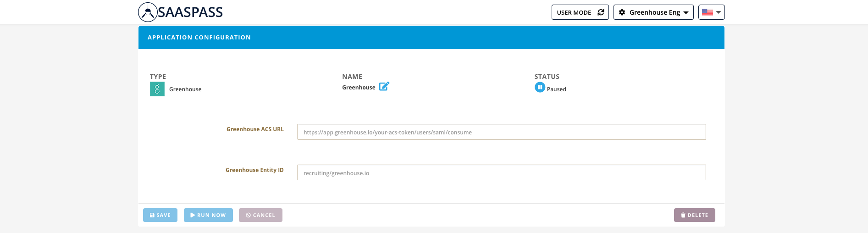The image size is (868, 233).
Task: Click the sync arrows icon beside USER MODE
Action: (601, 12)
